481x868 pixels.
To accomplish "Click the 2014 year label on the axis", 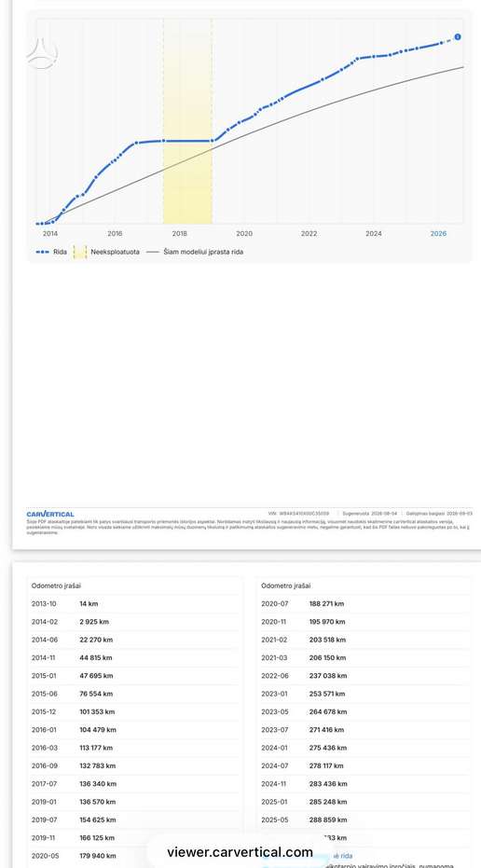I will coord(50,234).
